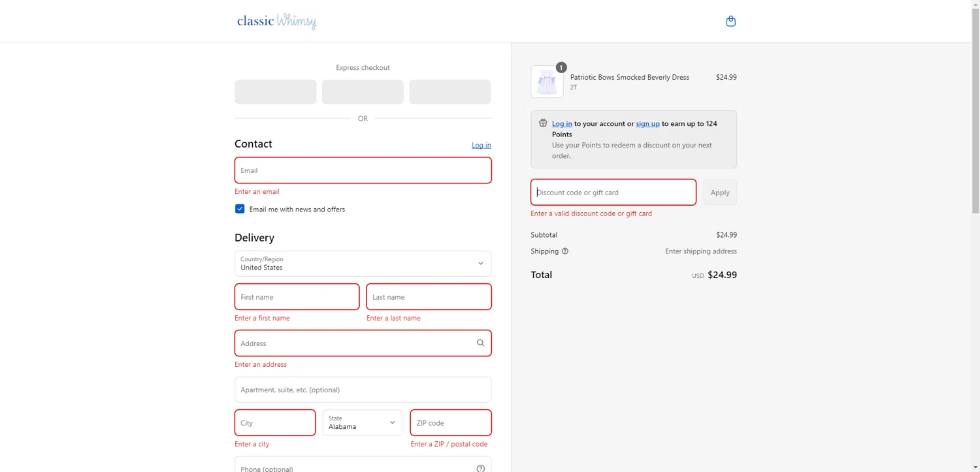Click the Enter a city error
Screen dimensions: 980x472
pyautogui.click(x=252, y=444)
